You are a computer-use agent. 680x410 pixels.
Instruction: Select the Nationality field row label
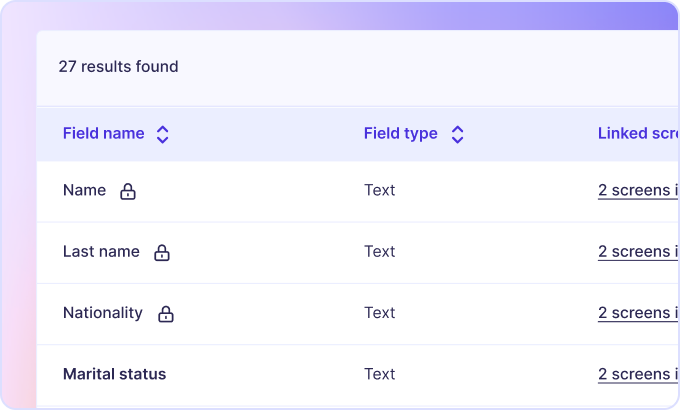[x=103, y=313]
